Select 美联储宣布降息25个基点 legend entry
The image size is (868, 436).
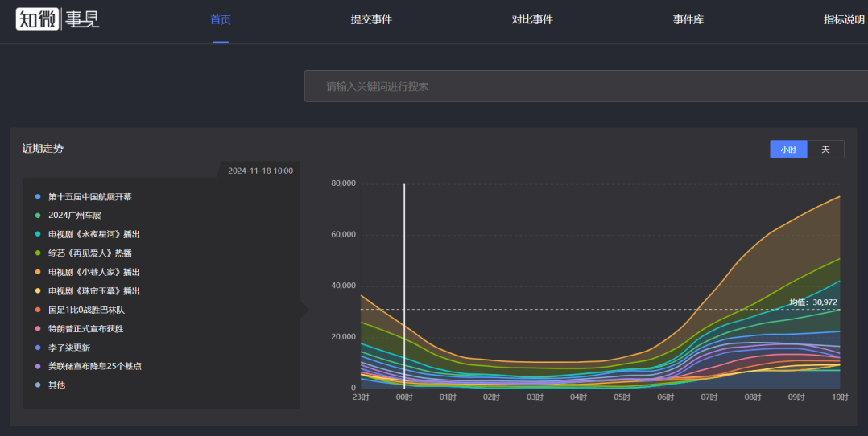94,366
